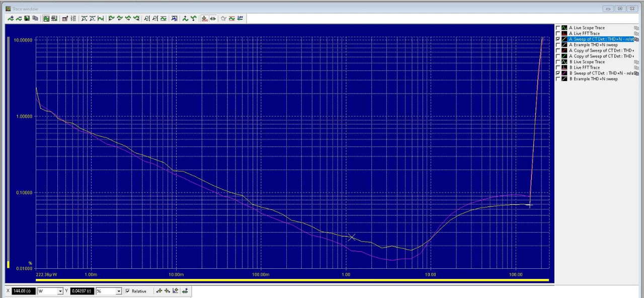This screenshot has height=298, width=644.
Task: Enable the A Example THD+N sweep checkbox
Action: coord(558,45)
